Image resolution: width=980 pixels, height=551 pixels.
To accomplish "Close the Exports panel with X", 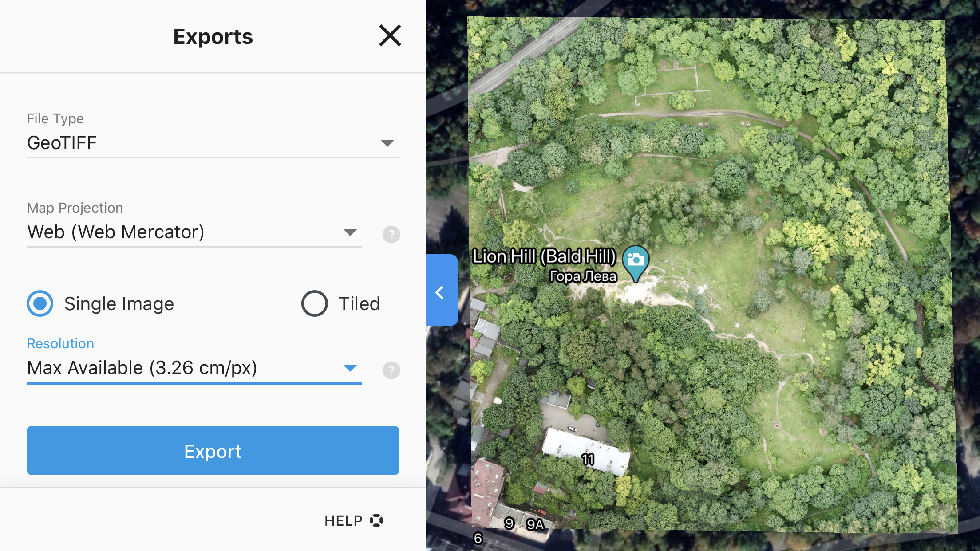I will click(x=390, y=35).
